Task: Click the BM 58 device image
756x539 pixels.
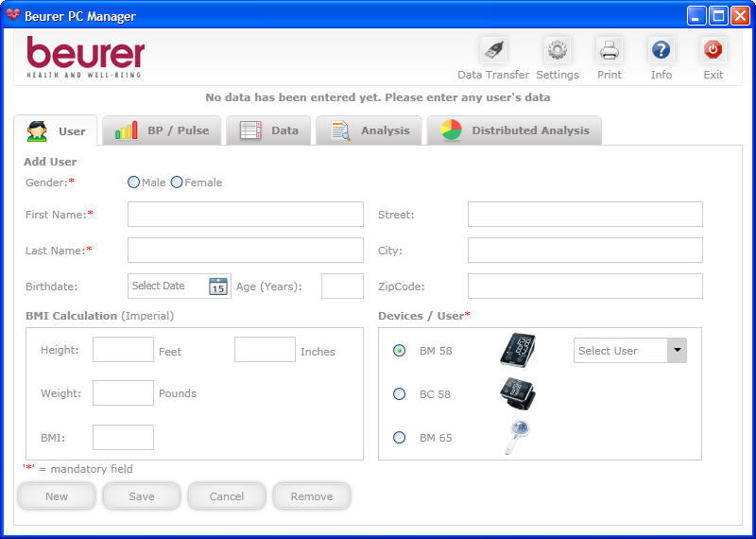Action: (517, 350)
